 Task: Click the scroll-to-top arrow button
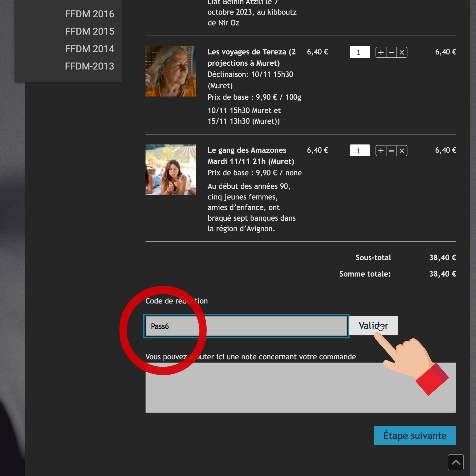pos(456,462)
